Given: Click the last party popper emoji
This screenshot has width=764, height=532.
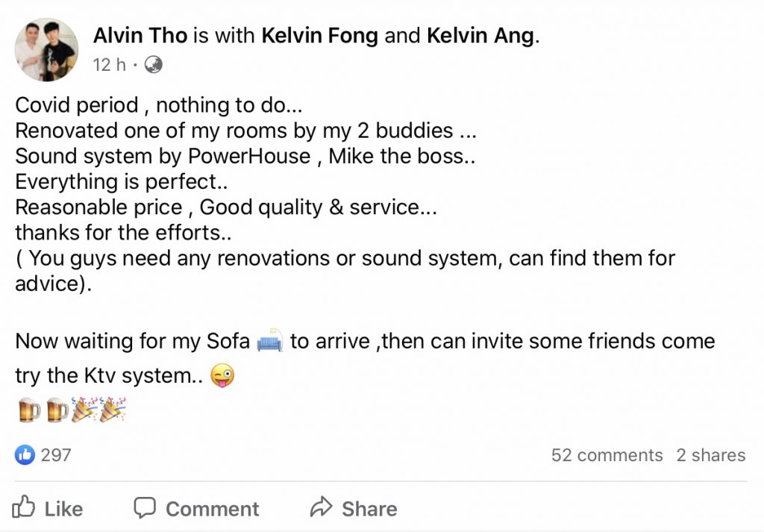Looking at the screenshot, I should pos(113,410).
